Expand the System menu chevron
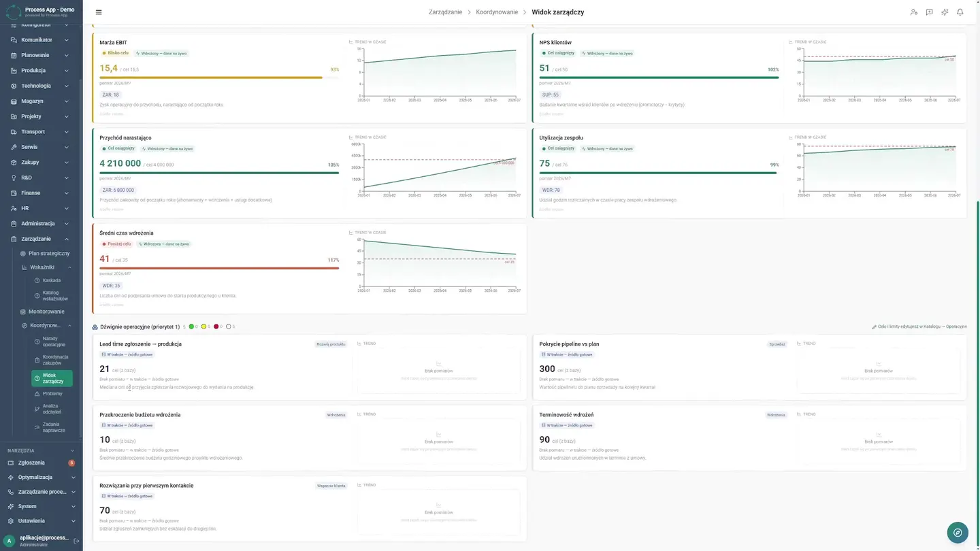The image size is (980, 551). point(73,507)
